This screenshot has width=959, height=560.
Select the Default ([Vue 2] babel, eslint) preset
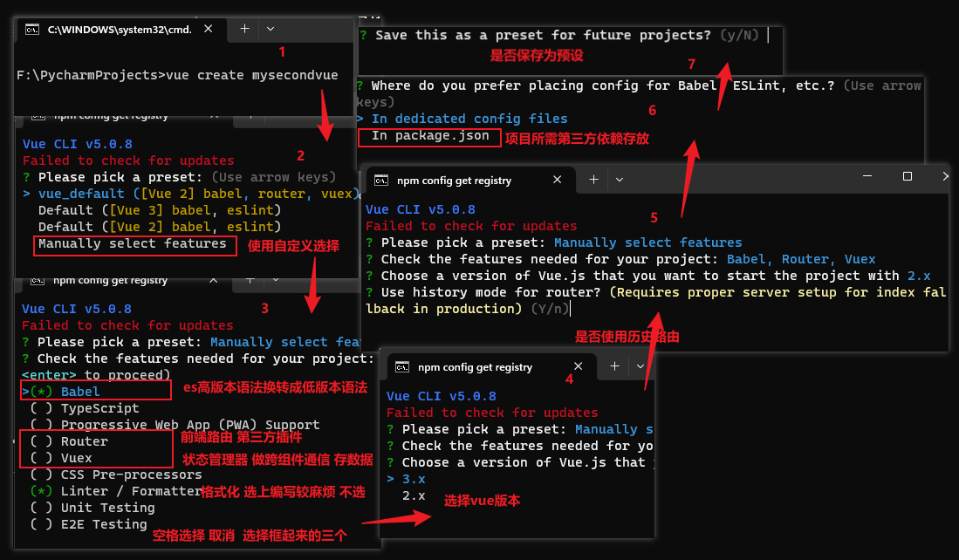(x=160, y=227)
